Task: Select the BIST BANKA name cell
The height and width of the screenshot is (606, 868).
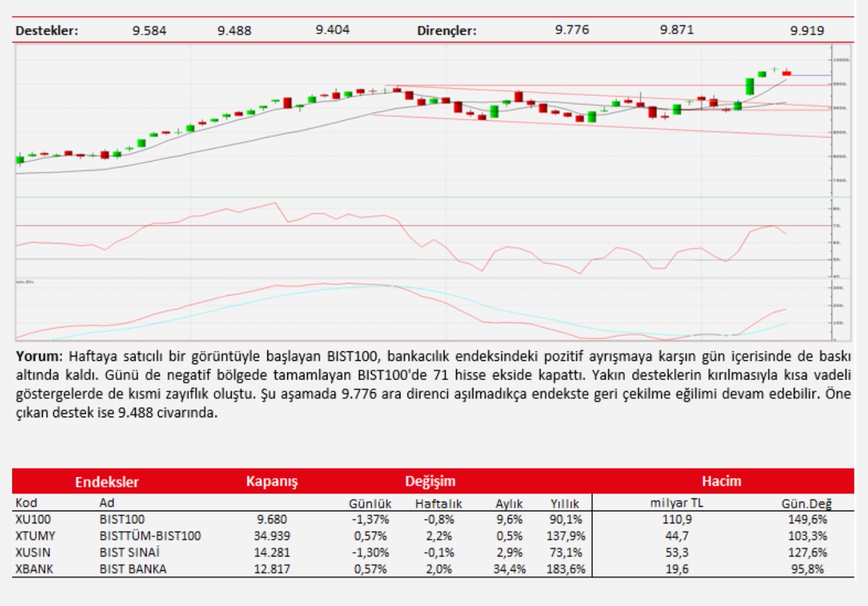Action: click(x=133, y=569)
